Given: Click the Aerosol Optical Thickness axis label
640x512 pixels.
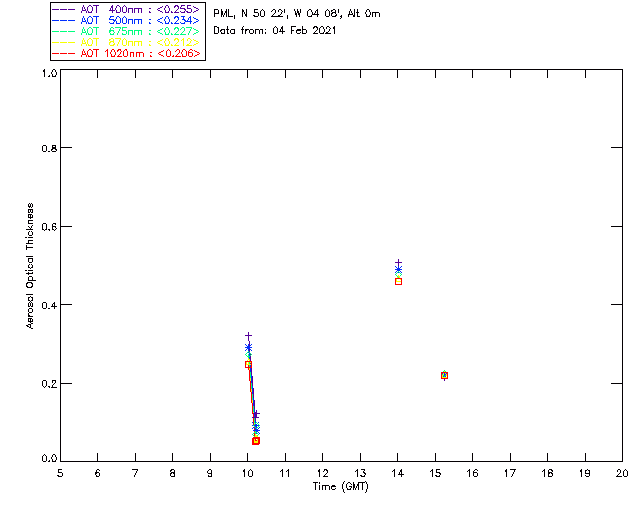Looking at the screenshot, I should [x=30, y=266].
